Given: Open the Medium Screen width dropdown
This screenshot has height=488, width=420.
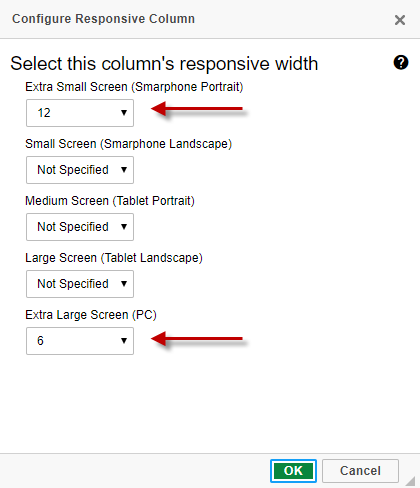Looking at the screenshot, I should (x=80, y=227).
